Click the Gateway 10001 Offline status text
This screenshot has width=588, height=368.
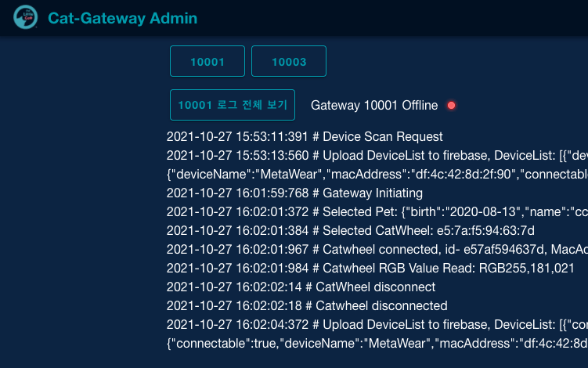375,105
